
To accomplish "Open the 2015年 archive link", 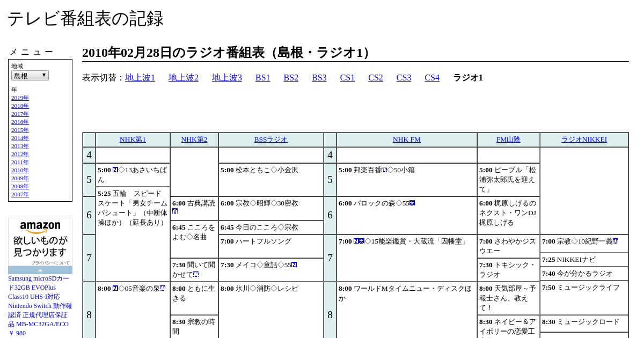I will [20, 130].
